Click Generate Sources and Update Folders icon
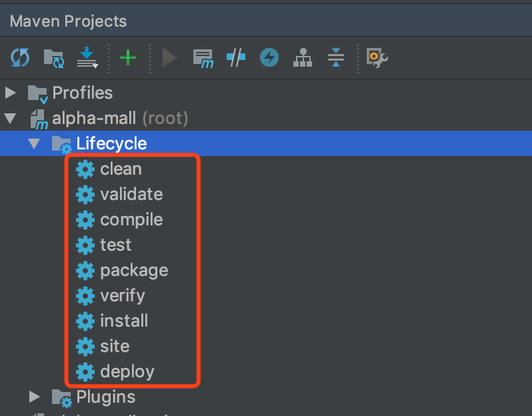Screen dimensions: 532x416 point(53,58)
